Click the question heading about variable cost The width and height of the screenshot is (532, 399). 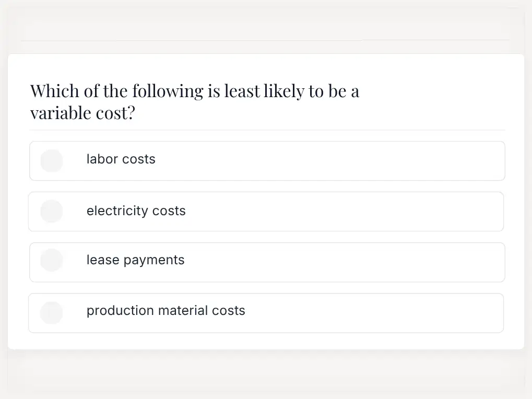[x=195, y=102]
